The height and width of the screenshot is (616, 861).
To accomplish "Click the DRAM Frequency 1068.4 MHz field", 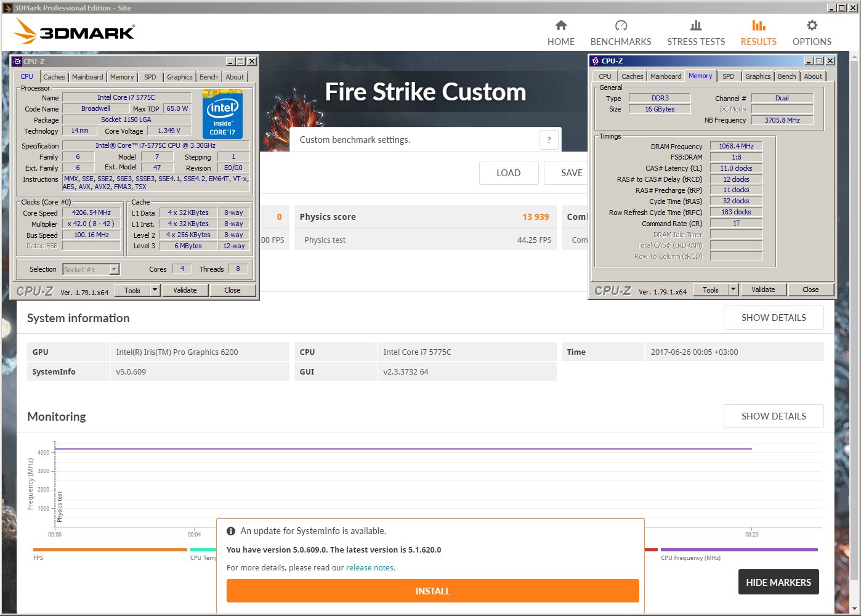I will point(736,146).
